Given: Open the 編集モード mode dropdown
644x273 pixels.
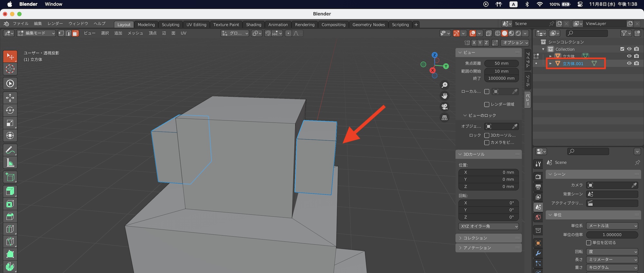Looking at the screenshot, I should pyautogui.click(x=36, y=34).
